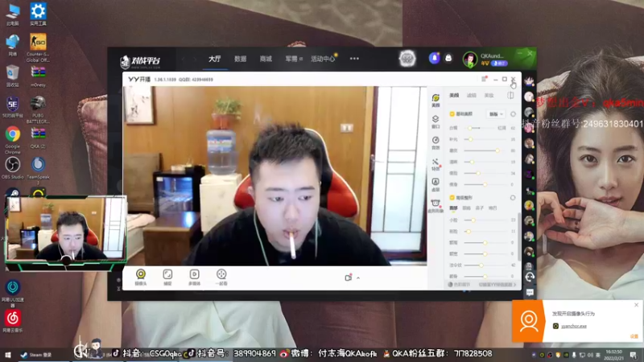
Task: Click the 摄像头 camera source icon
Action: (141, 277)
